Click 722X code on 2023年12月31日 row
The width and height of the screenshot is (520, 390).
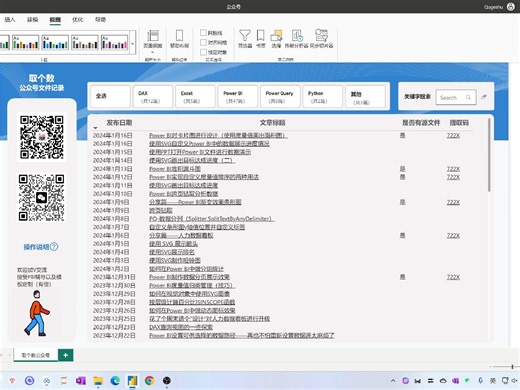click(x=453, y=277)
